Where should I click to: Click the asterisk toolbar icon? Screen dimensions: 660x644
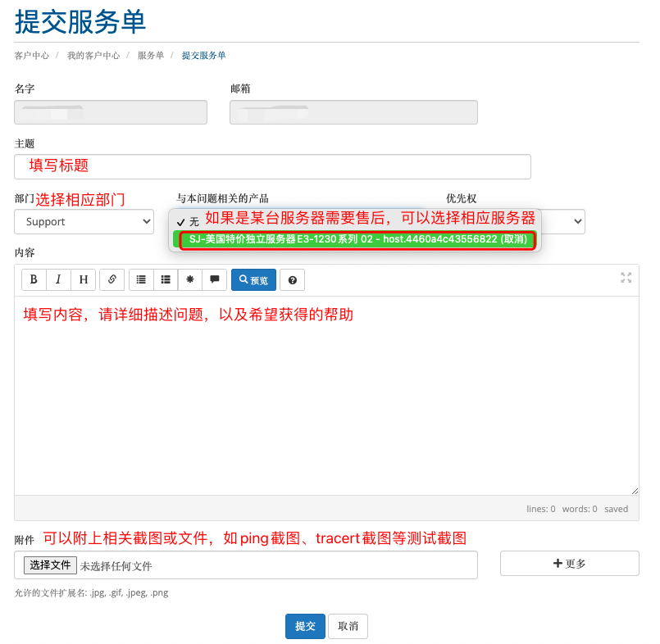(x=190, y=279)
